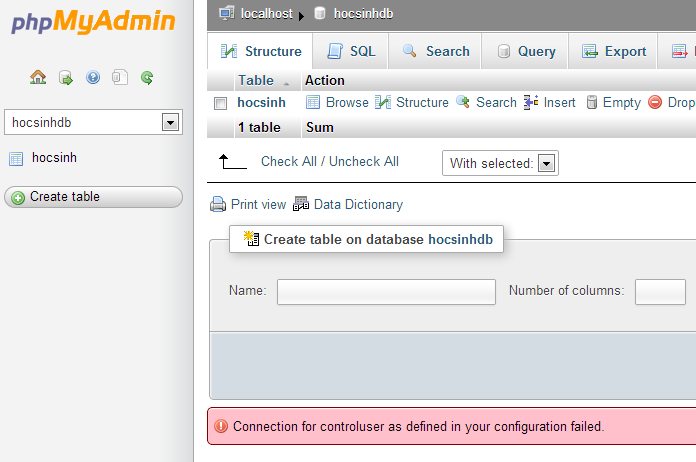Select hocsinh in the left sidebar
Image resolution: width=696 pixels, height=462 pixels.
[x=54, y=158]
